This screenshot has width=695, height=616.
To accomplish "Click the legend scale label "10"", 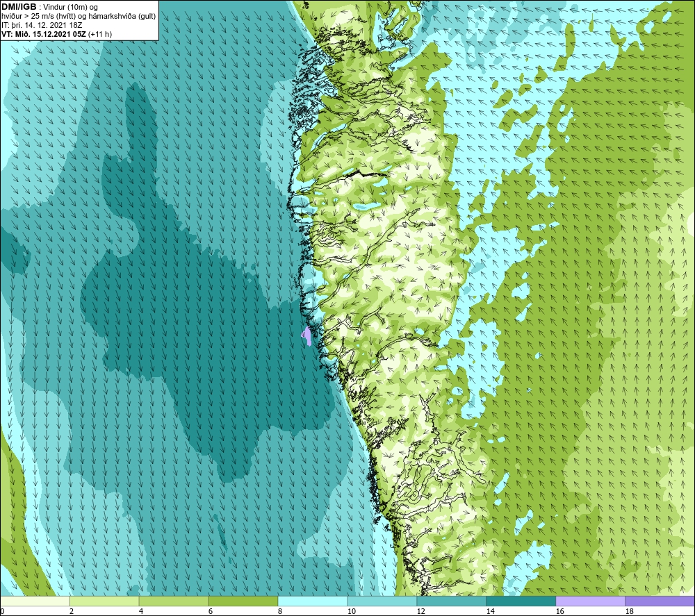I will tap(351, 611).
